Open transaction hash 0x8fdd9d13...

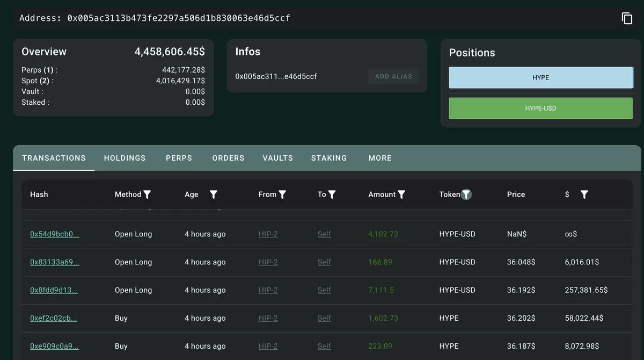(x=54, y=290)
